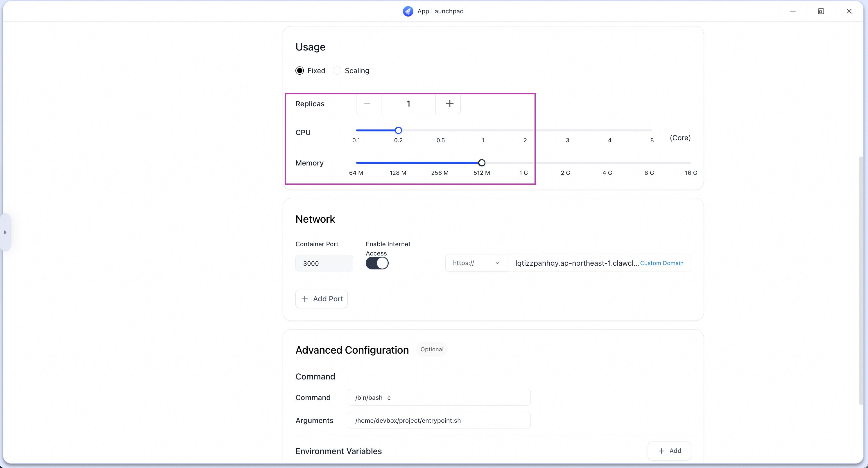
Task: Minimize the App Launchpad window
Action: [x=792, y=11]
